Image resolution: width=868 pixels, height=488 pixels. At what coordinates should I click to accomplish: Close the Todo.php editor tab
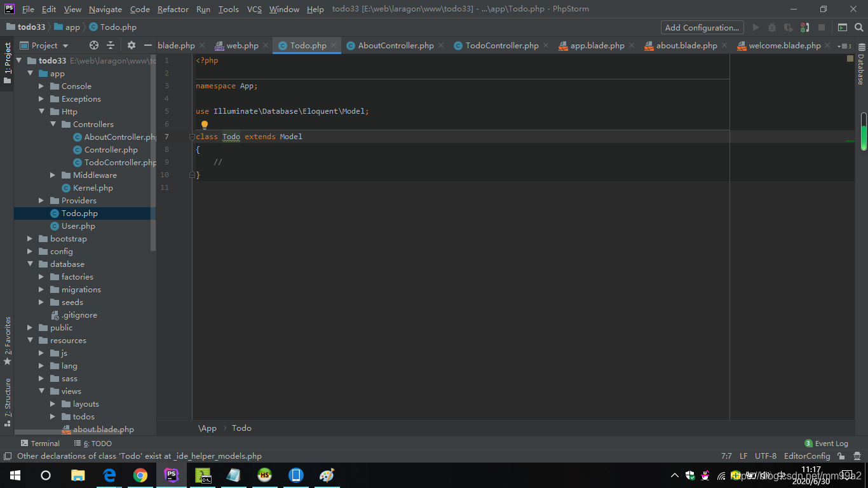pos(334,46)
